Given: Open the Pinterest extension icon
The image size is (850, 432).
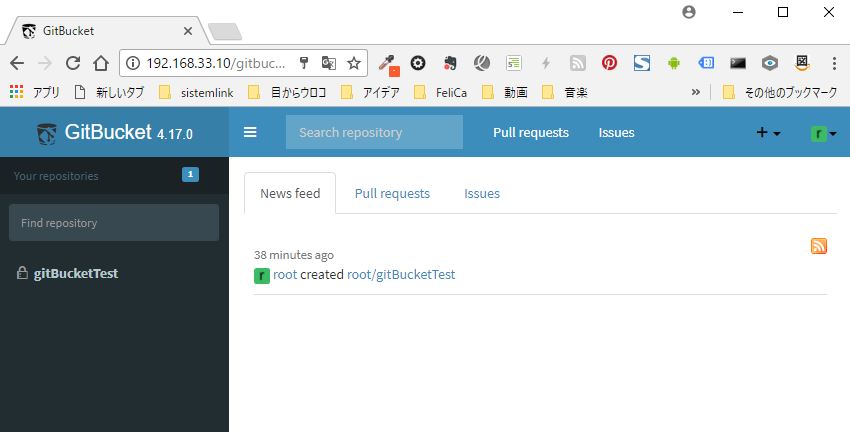Looking at the screenshot, I should (x=609, y=63).
